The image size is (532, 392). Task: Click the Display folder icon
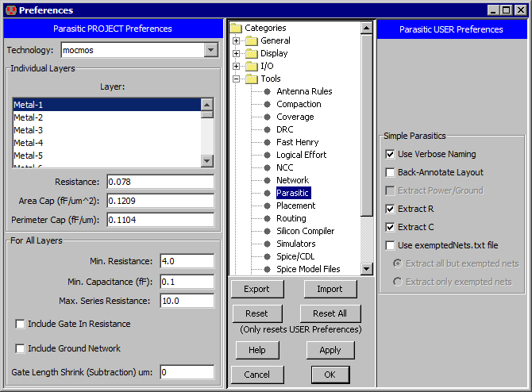point(252,53)
